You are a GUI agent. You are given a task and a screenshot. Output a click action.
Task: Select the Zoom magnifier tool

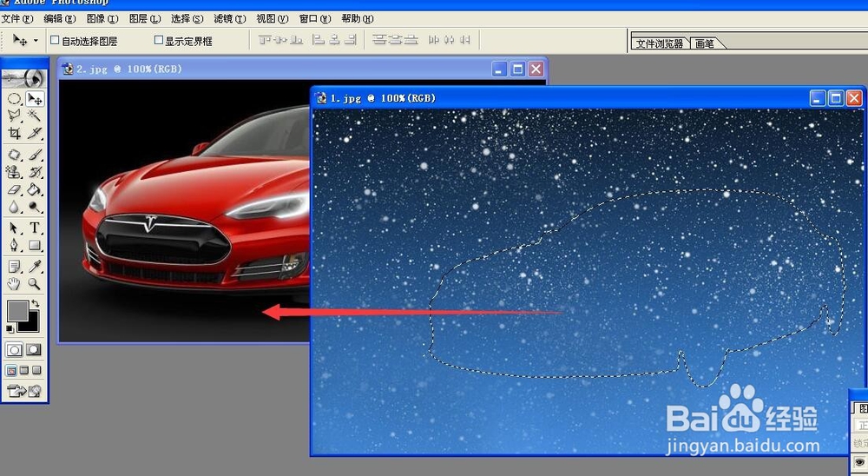(x=35, y=284)
